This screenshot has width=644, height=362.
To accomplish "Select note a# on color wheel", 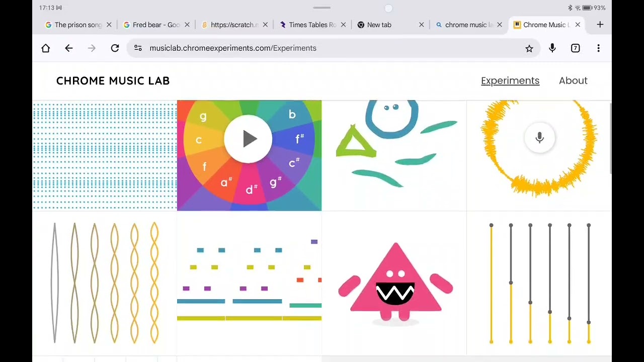I will [x=226, y=183].
